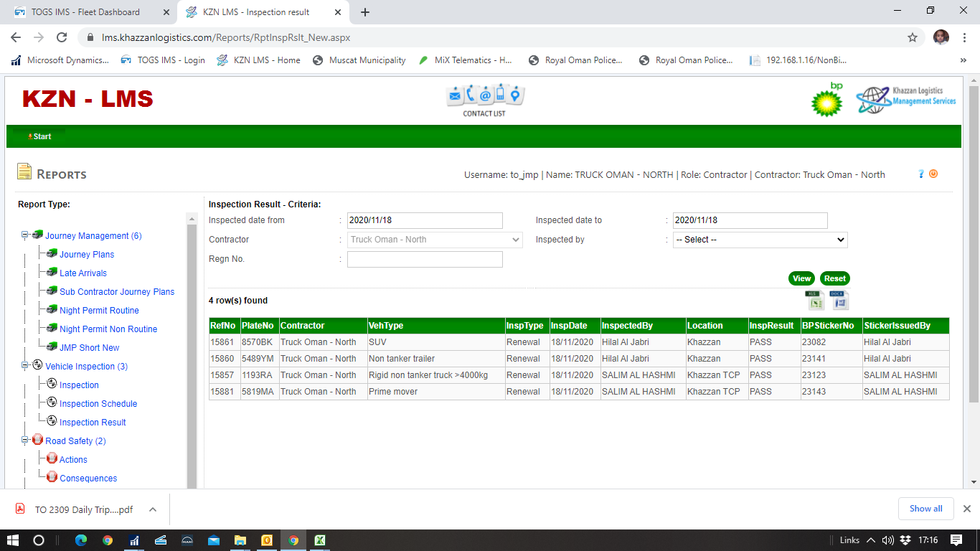980x551 pixels.
Task: Collapse the Journey Management tree node
Action: (25, 235)
